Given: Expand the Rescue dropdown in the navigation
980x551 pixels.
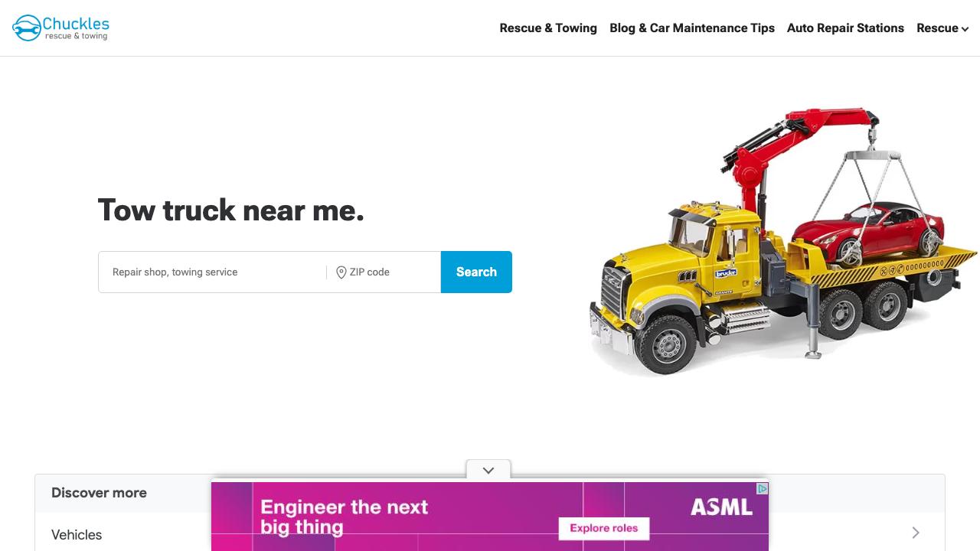Looking at the screenshot, I should [x=942, y=28].
